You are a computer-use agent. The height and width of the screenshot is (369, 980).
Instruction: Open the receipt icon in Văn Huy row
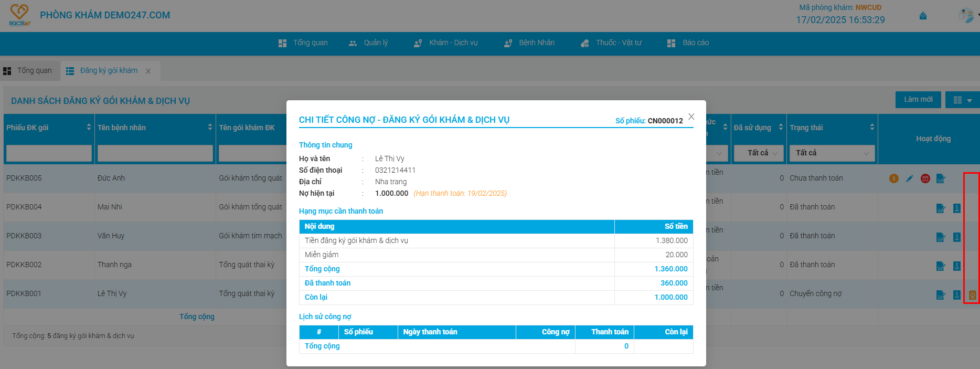[957, 237]
